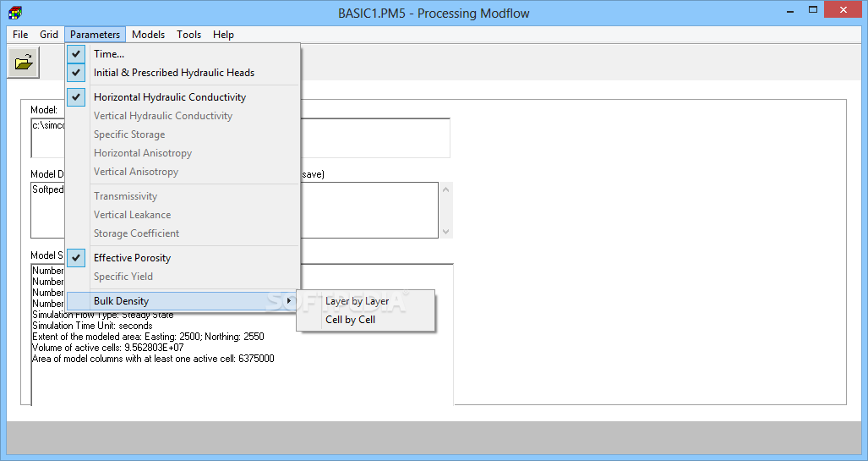Click checkmark beside Time...

(76, 54)
